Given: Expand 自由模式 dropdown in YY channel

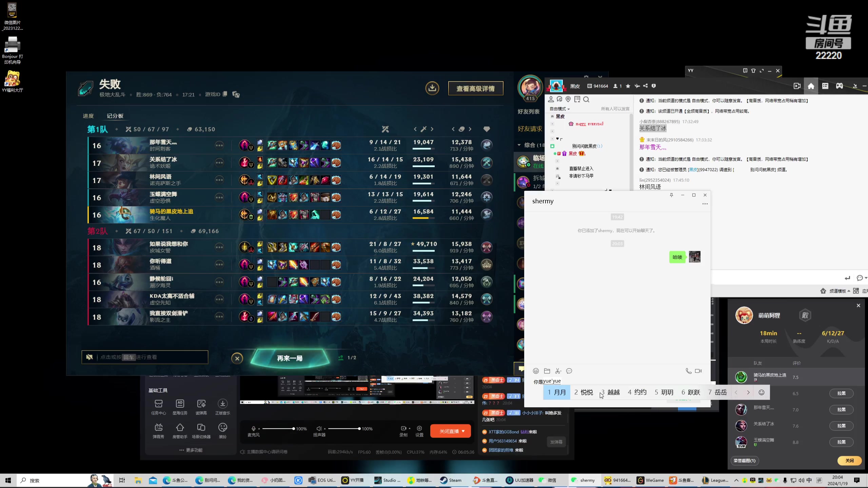Looking at the screenshot, I should (x=559, y=109).
